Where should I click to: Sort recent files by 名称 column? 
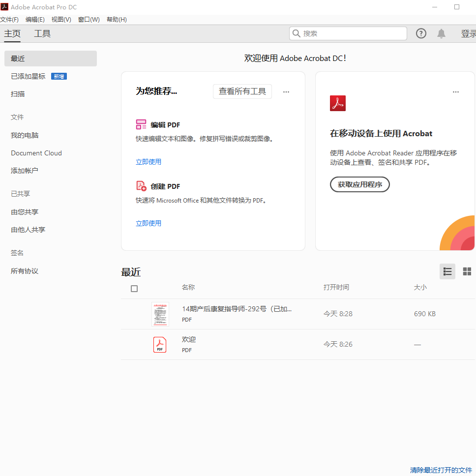(188, 287)
